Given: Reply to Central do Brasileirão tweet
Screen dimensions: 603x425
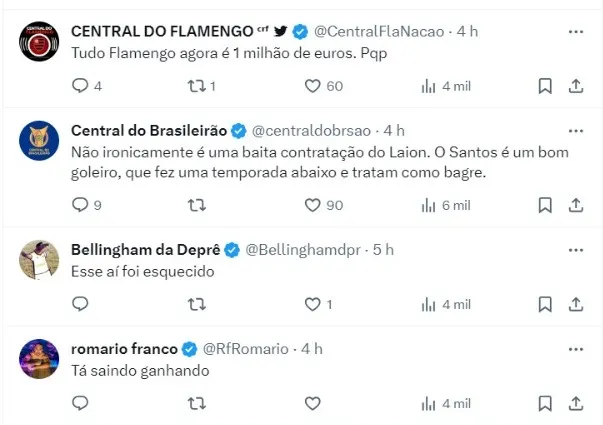Looking at the screenshot, I should coord(82,205).
